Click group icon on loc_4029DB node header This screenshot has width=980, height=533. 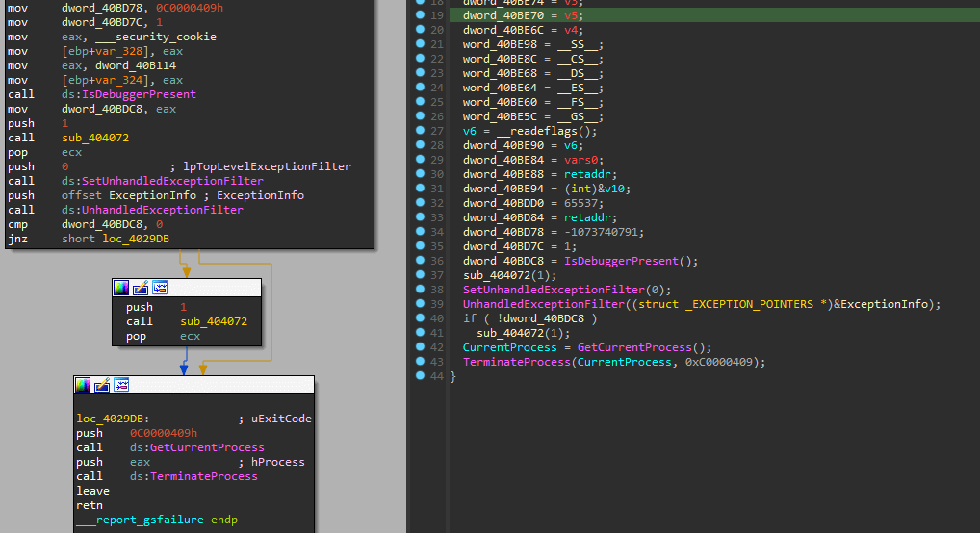coord(121,385)
